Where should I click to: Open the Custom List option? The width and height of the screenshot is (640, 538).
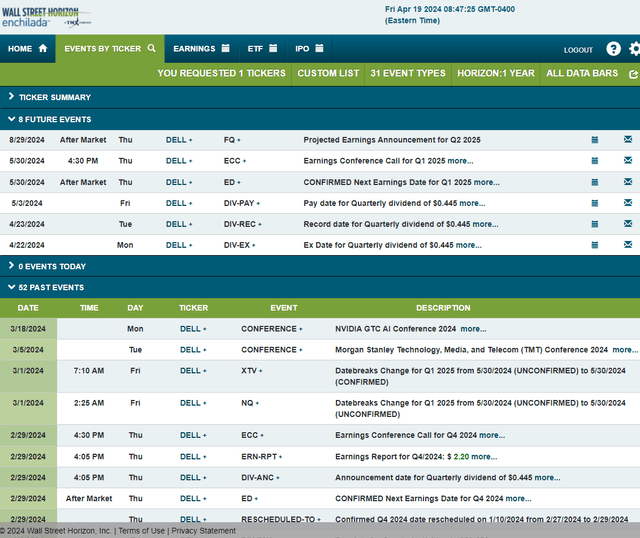(328, 73)
